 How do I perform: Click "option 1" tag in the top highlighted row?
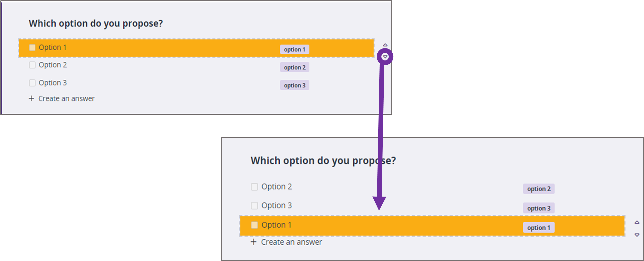coord(294,49)
